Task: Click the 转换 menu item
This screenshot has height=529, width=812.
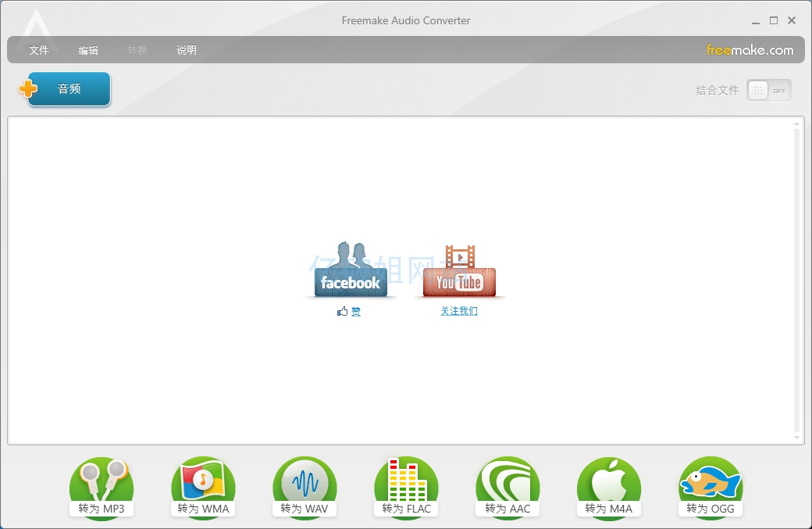Action: coord(137,50)
